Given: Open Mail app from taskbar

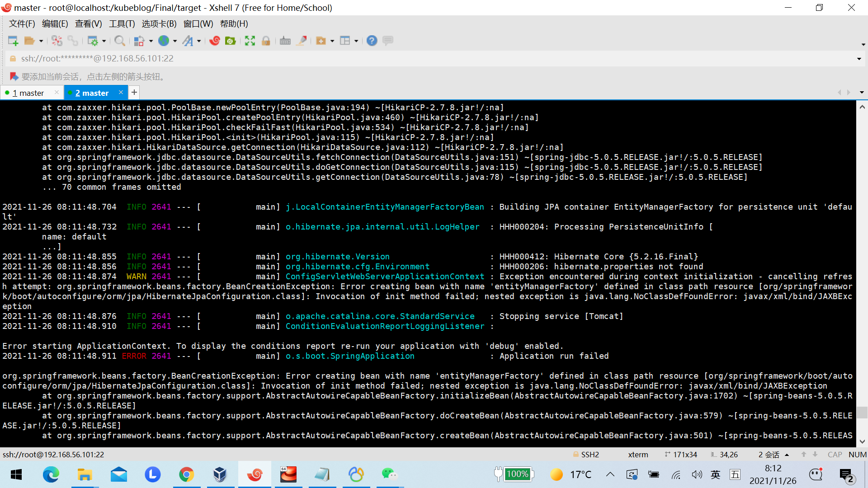Looking at the screenshot, I should 118,474.
